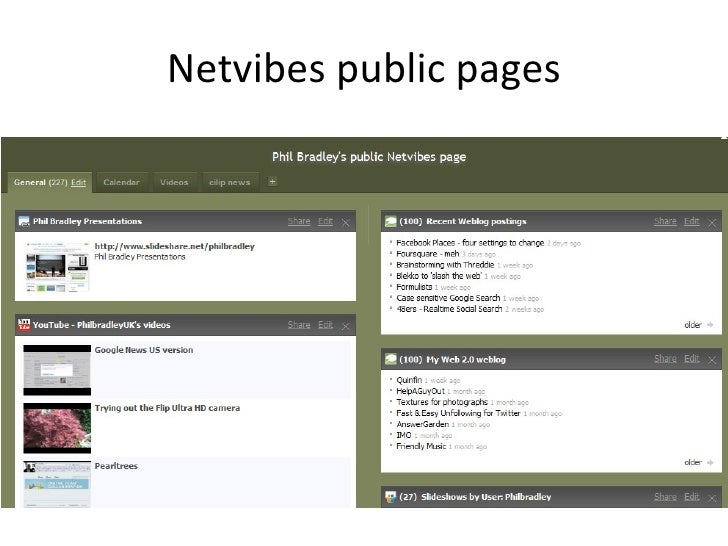728x546 pixels.
Task: Share the My Web 2.0 weblog widget
Action: point(665,359)
